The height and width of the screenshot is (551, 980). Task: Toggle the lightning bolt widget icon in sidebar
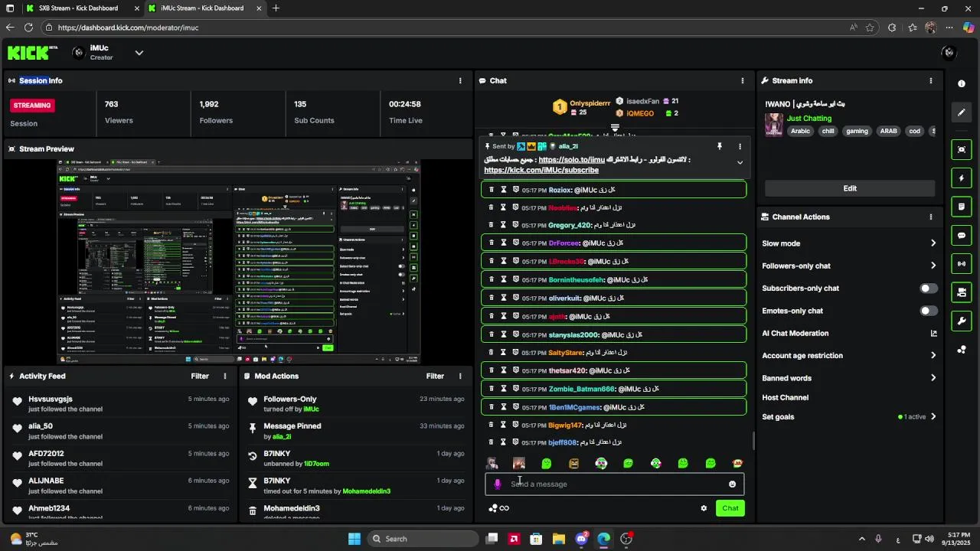coord(962,178)
